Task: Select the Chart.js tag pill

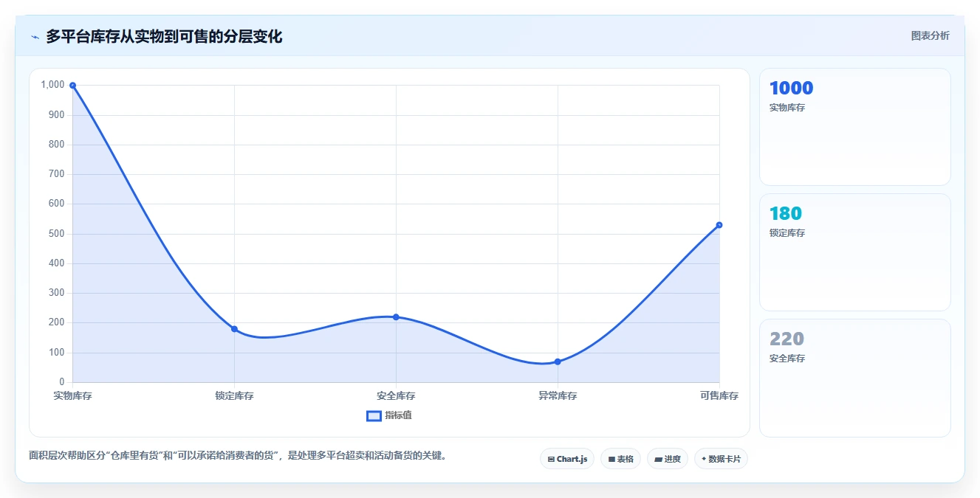Action: pyautogui.click(x=567, y=459)
